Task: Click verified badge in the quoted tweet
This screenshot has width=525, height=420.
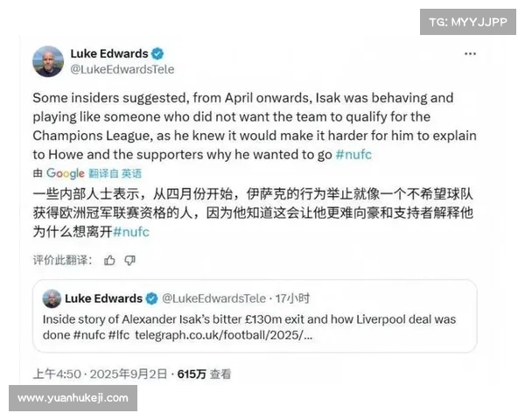Action: coord(151,298)
